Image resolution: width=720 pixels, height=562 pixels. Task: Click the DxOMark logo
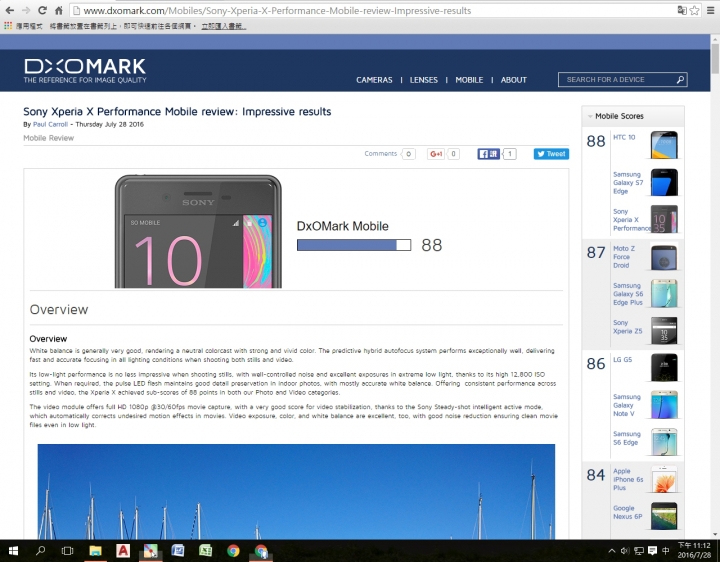pos(85,71)
